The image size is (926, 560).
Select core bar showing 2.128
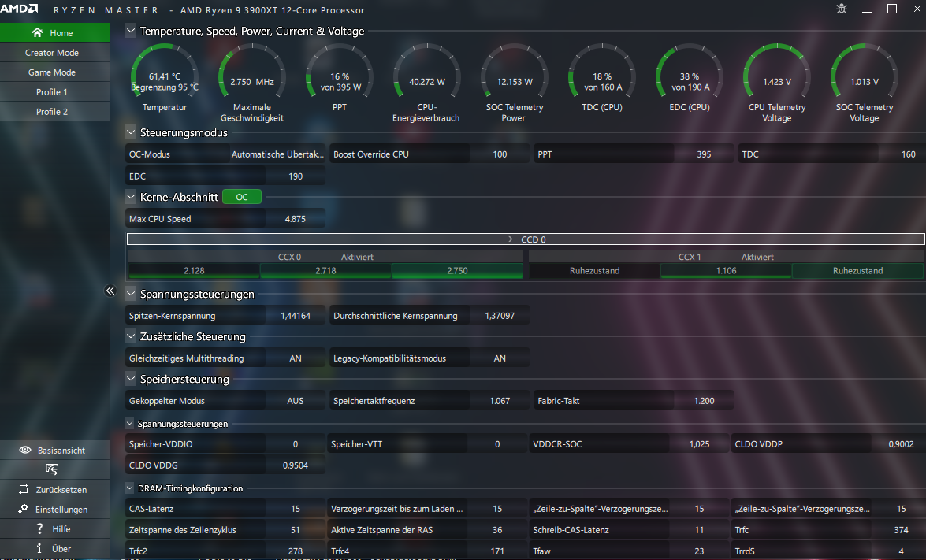(194, 270)
